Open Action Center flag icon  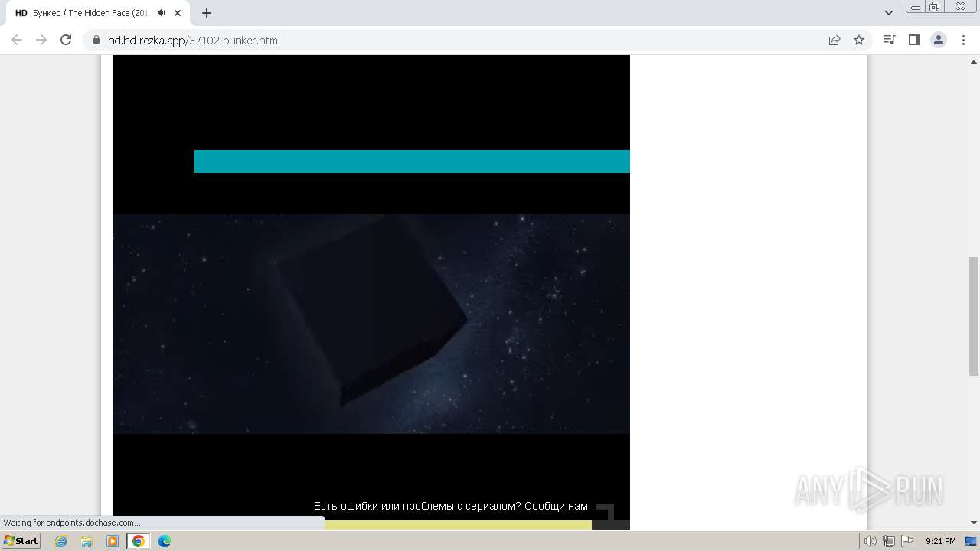[906, 541]
